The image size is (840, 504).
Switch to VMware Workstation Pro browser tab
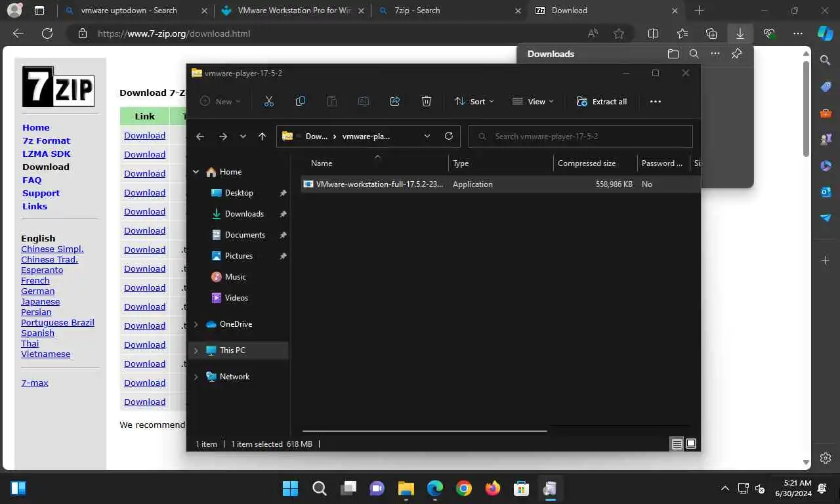coord(293,10)
